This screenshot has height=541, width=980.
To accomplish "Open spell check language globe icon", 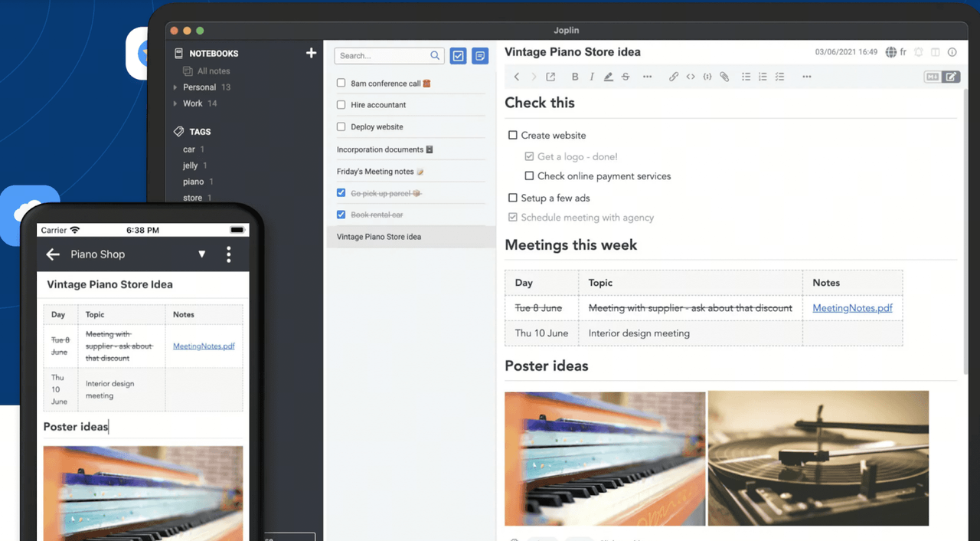I will point(891,52).
